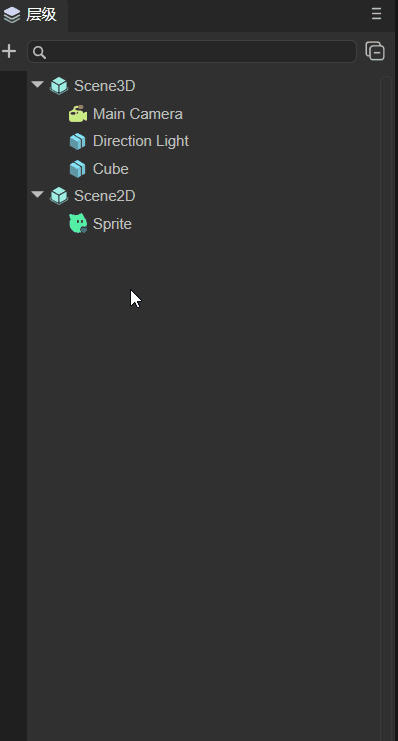Click the Cube node icon
Screen dimensions: 398x741
[x=78, y=169]
